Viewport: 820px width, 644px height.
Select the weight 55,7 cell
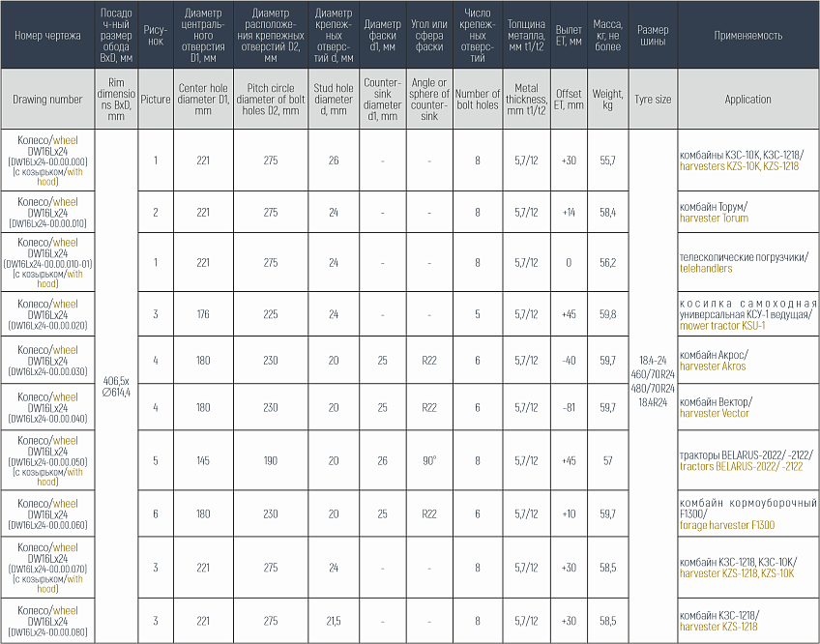[x=607, y=161]
